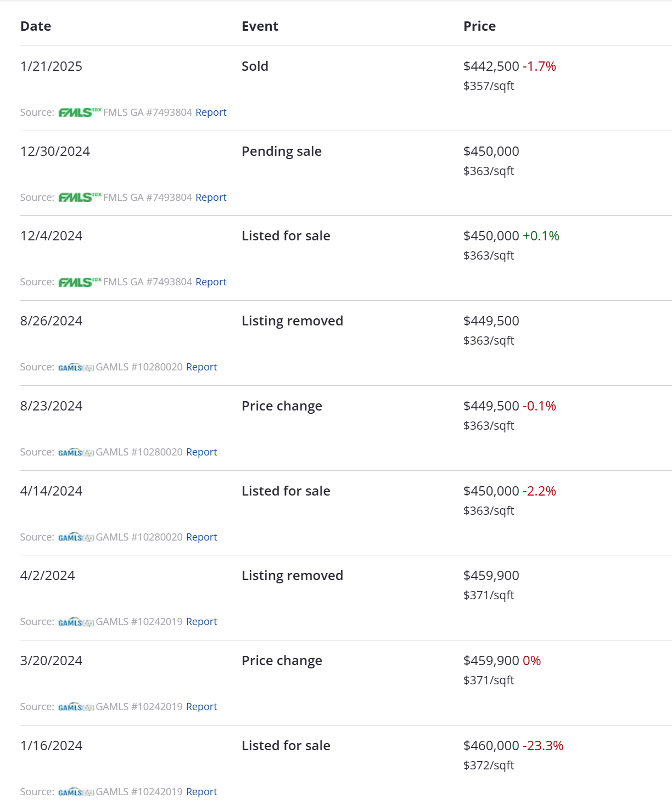The image size is (672, 810).
Task: Open the Report link for the 4/2/2024 Listing removed entry
Action: tap(201, 621)
